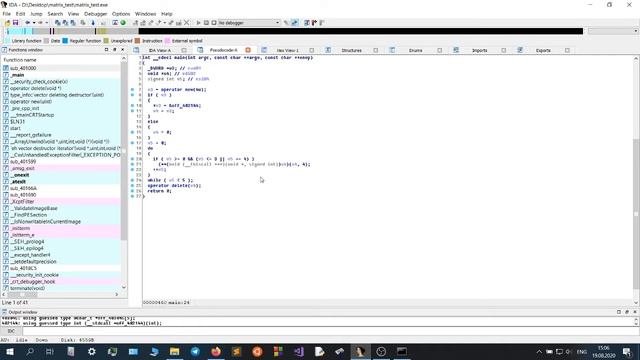Select _onexit in the functions list
Viewport: 640px width, 360px height.
click(61, 175)
